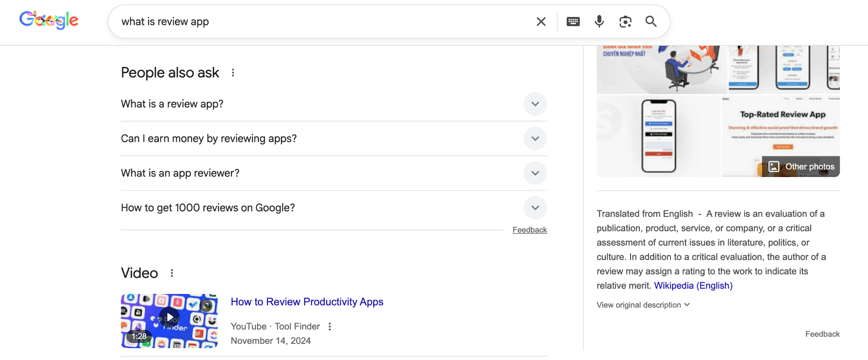Click the 'YouTube · Tool Finder' source text
Image resolution: width=868 pixels, height=360 pixels.
[x=275, y=327]
